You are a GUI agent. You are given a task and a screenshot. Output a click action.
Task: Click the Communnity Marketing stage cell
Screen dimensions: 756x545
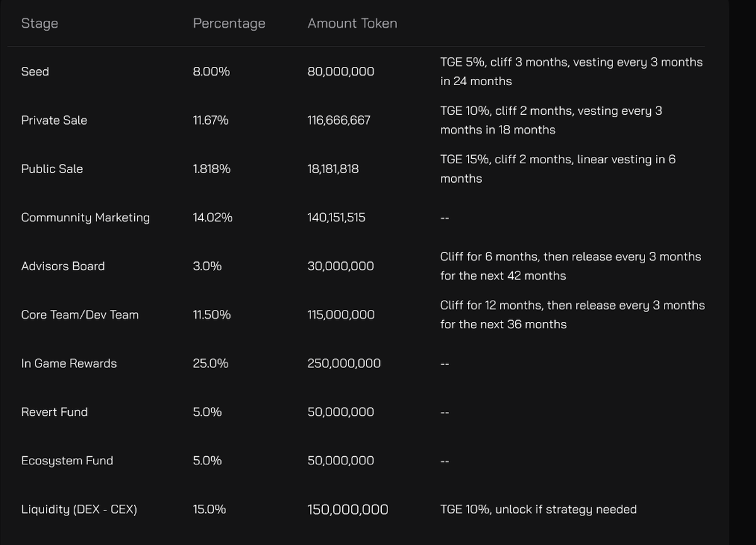[x=86, y=217]
